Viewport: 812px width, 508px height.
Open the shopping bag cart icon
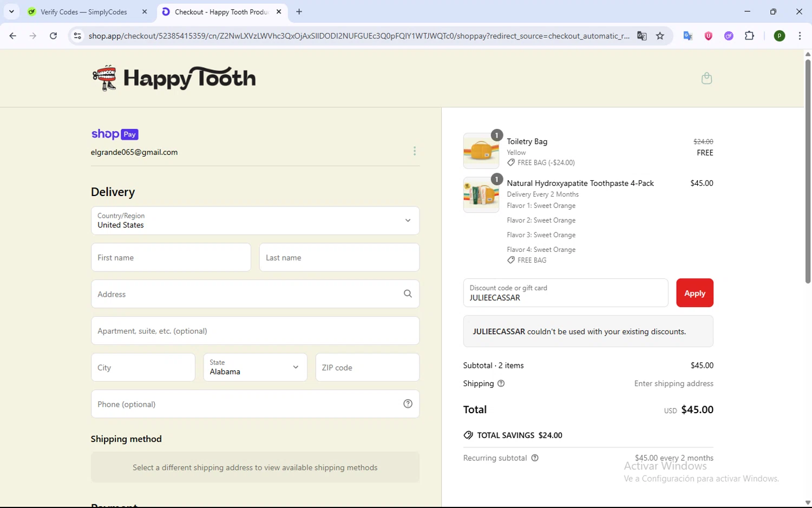tap(706, 78)
